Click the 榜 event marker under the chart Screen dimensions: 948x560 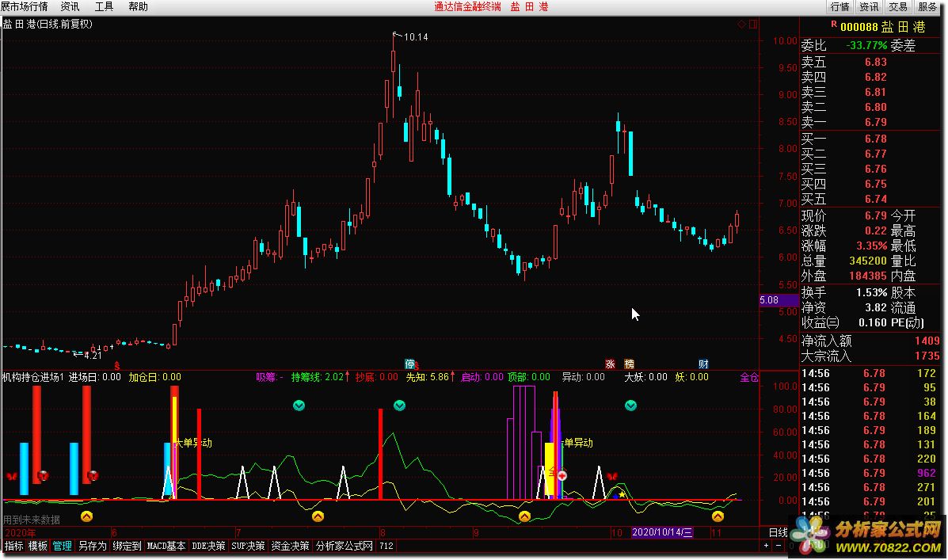point(630,364)
